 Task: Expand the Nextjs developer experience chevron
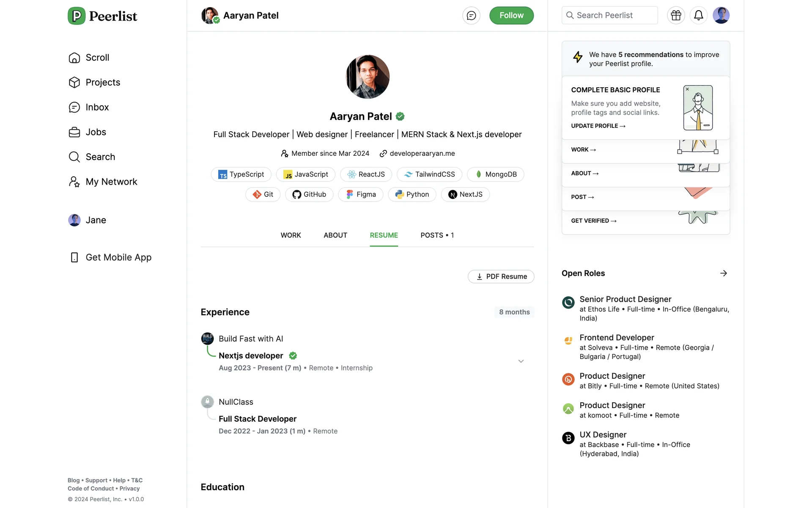521,361
